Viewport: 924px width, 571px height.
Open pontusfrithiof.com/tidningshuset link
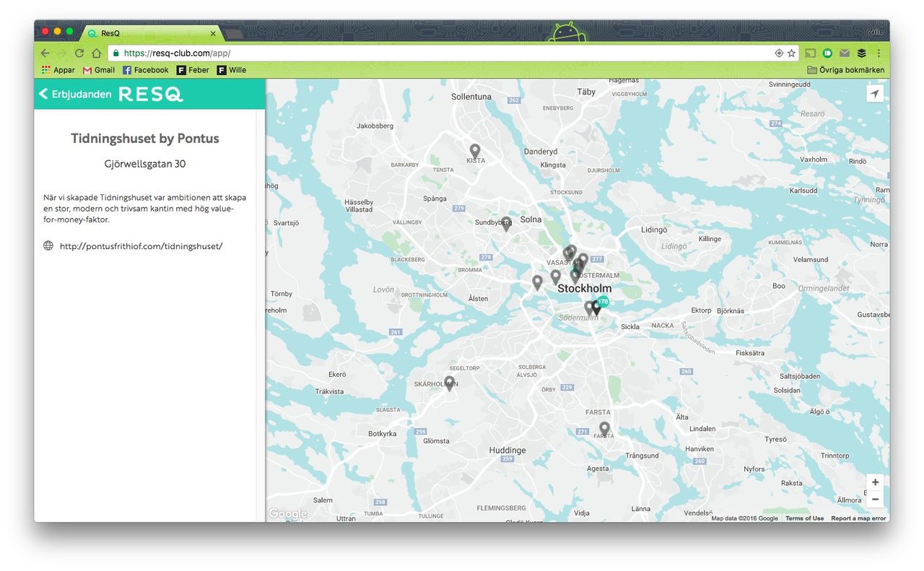point(141,246)
